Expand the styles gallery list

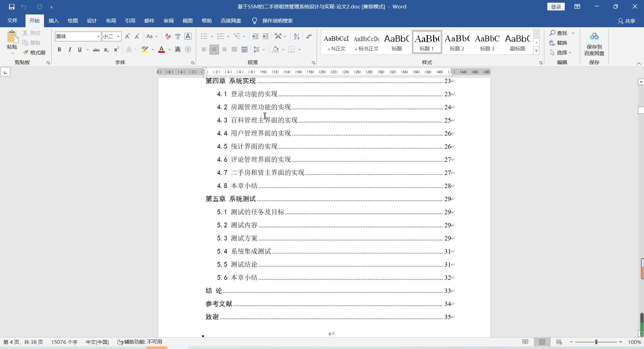[x=536, y=51]
